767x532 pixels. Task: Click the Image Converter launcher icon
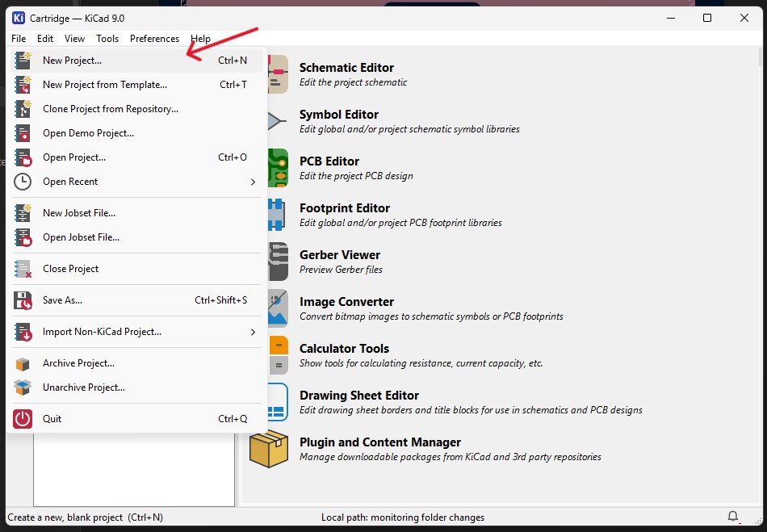pos(278,308)
